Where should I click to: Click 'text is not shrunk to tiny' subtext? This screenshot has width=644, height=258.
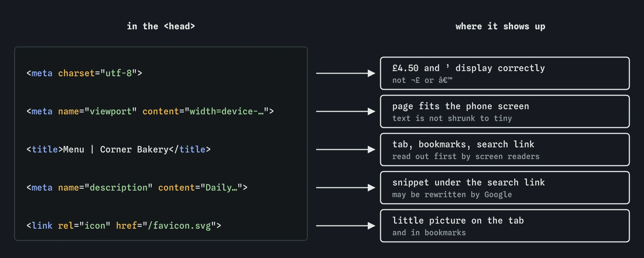(452, 118)
